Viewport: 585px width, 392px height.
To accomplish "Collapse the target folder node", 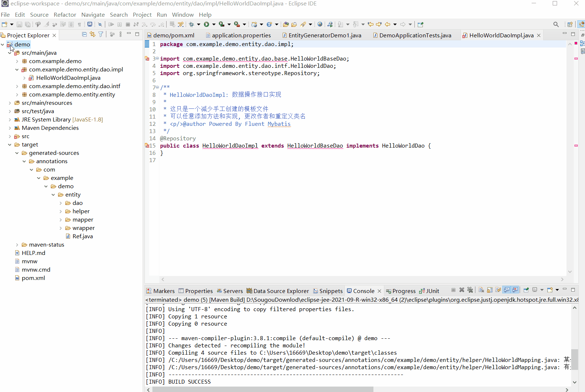I will point(10,145).
